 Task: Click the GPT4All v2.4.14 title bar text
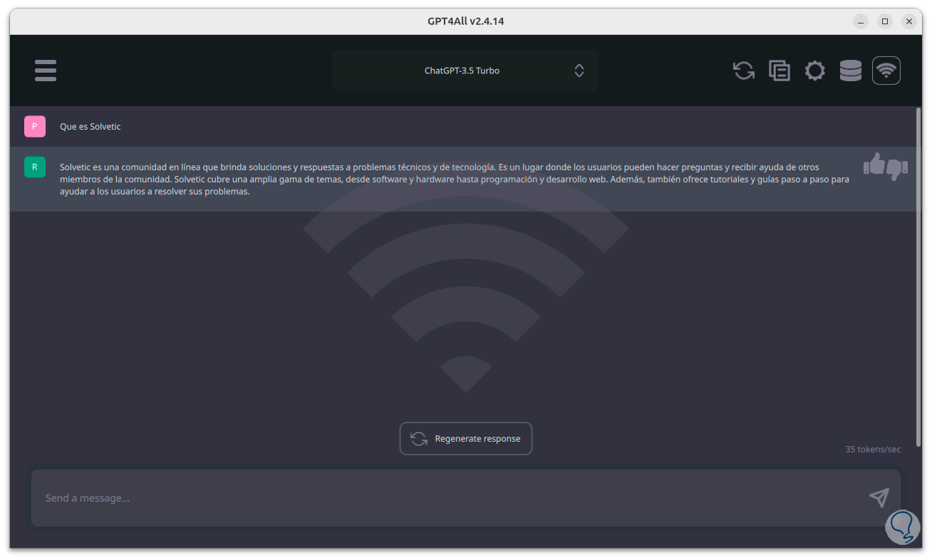[466, 21]
